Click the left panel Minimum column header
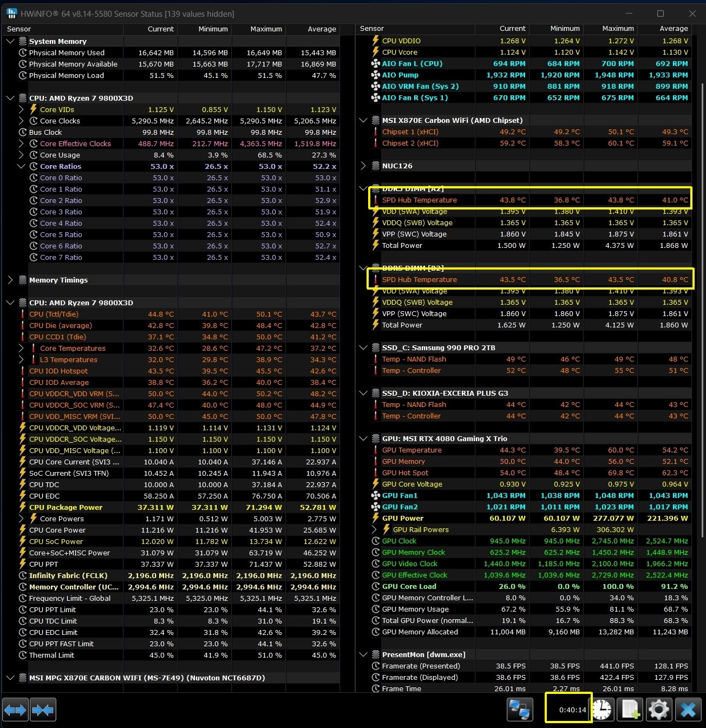 tap(205, 29)
